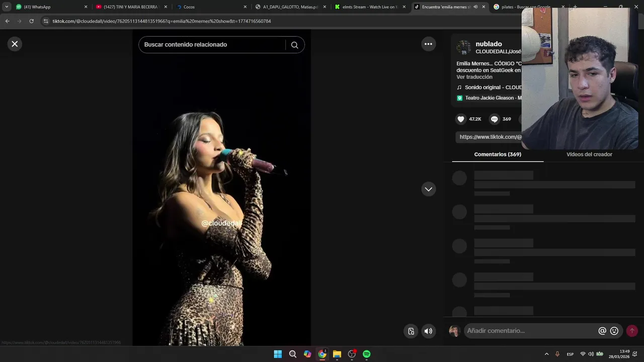
Task: Open comments via speech bubble icon
Action: 494,119
